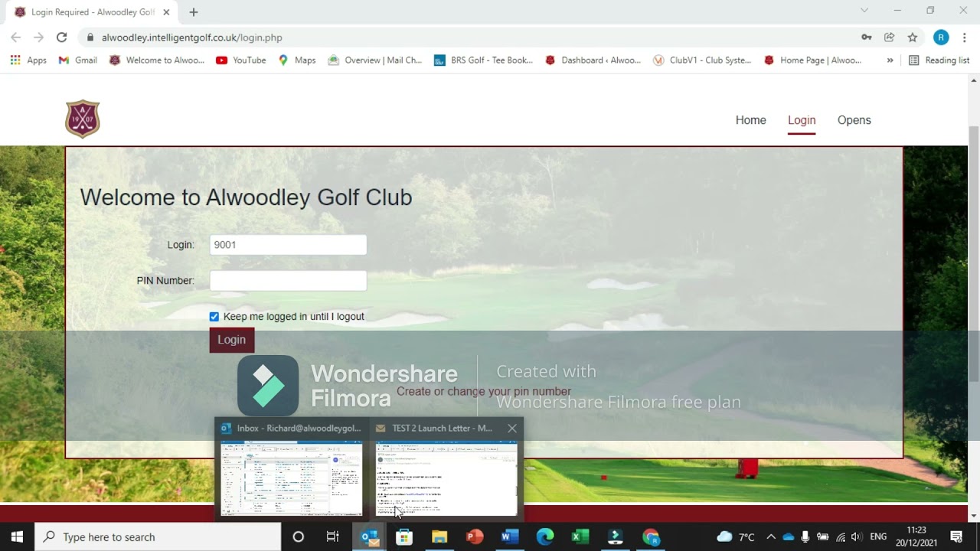This screenshot has width=980, height=551.
Task: Open Wi-Fi network settings tray icon
Action: tap(841, 536)
